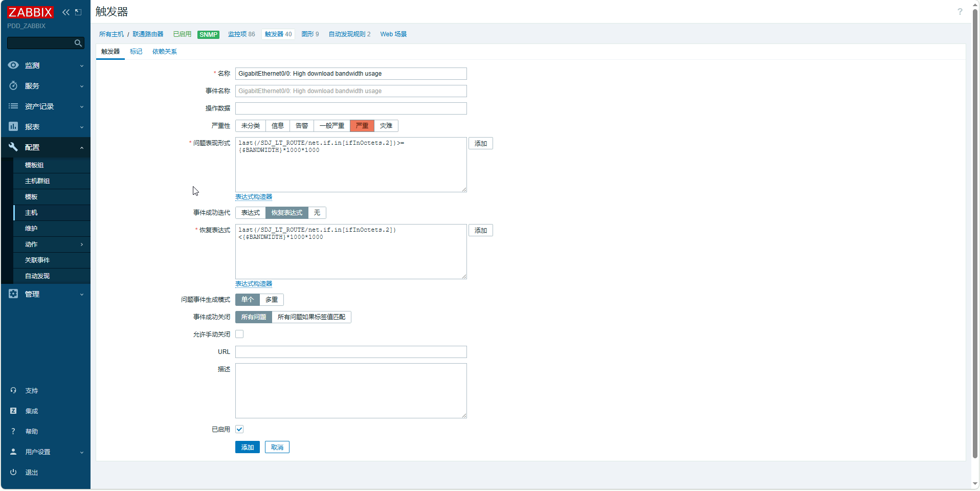This screenshot has height=491, width=980.
Task: Collapse the sidebar with double-arrow icon
Action: (x=66, y=12)
